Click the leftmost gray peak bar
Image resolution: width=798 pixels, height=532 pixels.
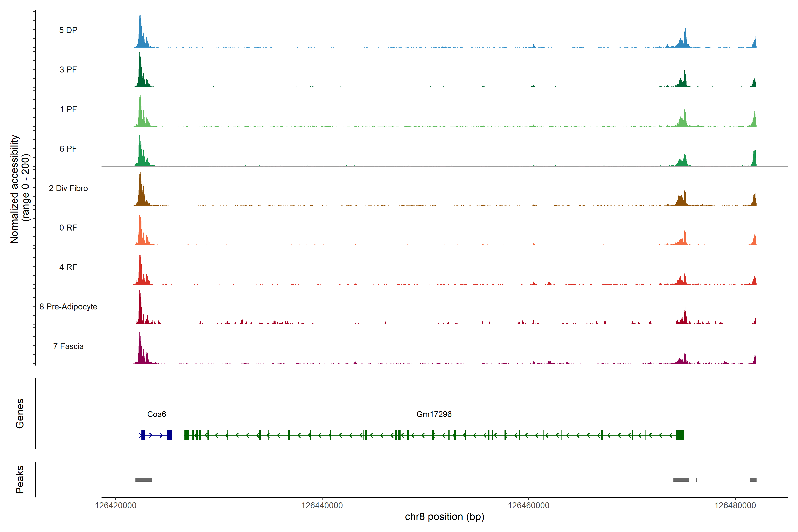coord(143,480)
